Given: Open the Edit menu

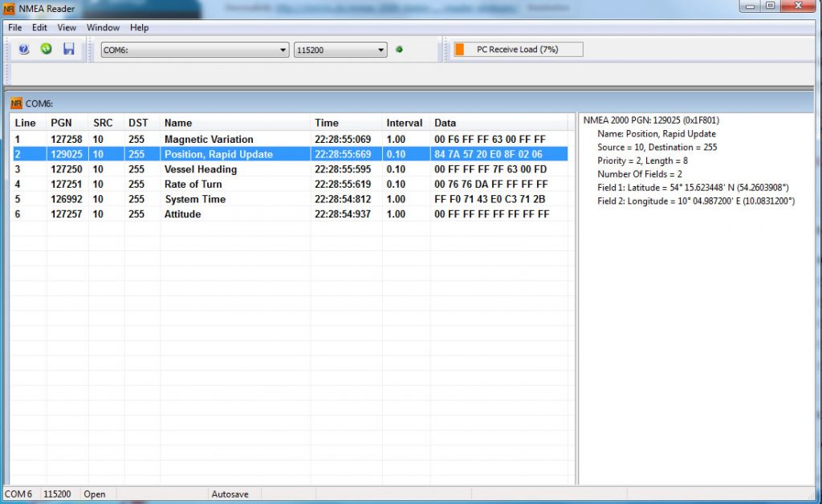Looking at the screenshot, I should coord(39,27).
